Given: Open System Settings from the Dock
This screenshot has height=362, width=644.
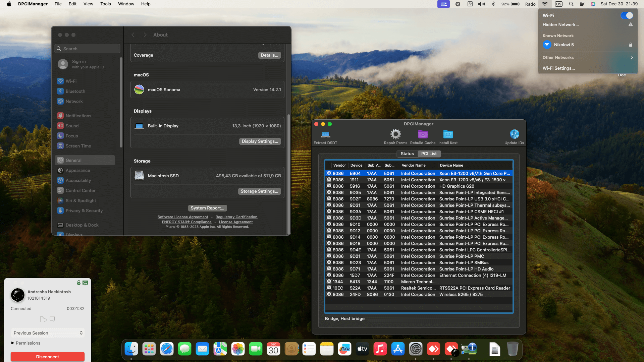Looking at the screenshot, I should point(416,349).
